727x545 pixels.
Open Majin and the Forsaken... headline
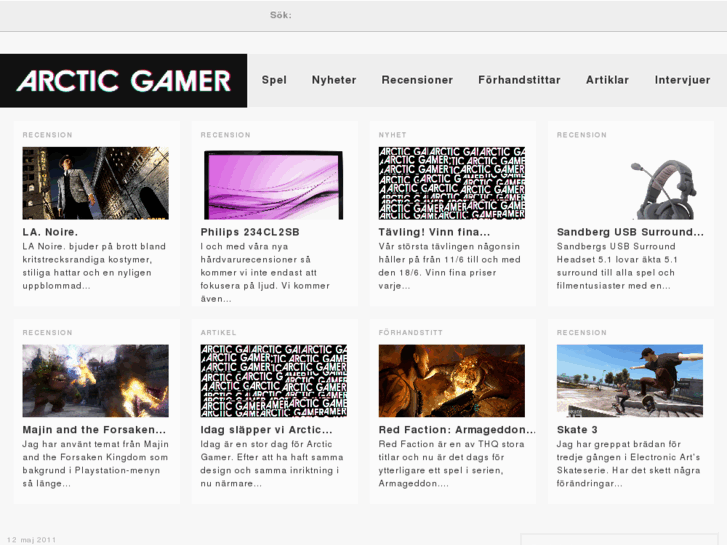94,430
